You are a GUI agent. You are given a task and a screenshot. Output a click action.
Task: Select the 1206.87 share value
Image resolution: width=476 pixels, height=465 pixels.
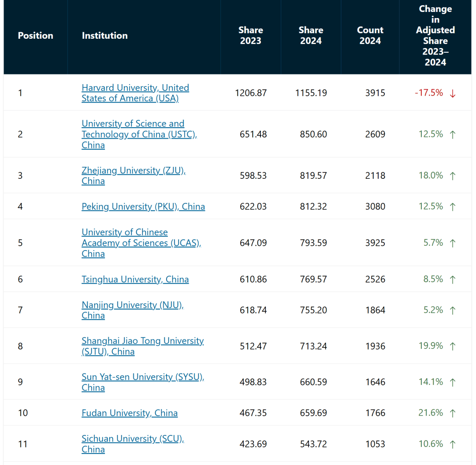pos(251,93)
